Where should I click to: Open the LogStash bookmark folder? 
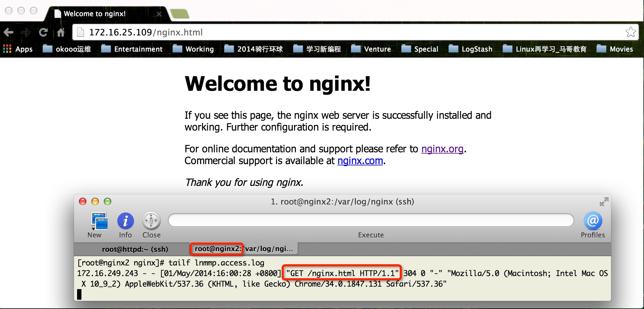(470, 49)
